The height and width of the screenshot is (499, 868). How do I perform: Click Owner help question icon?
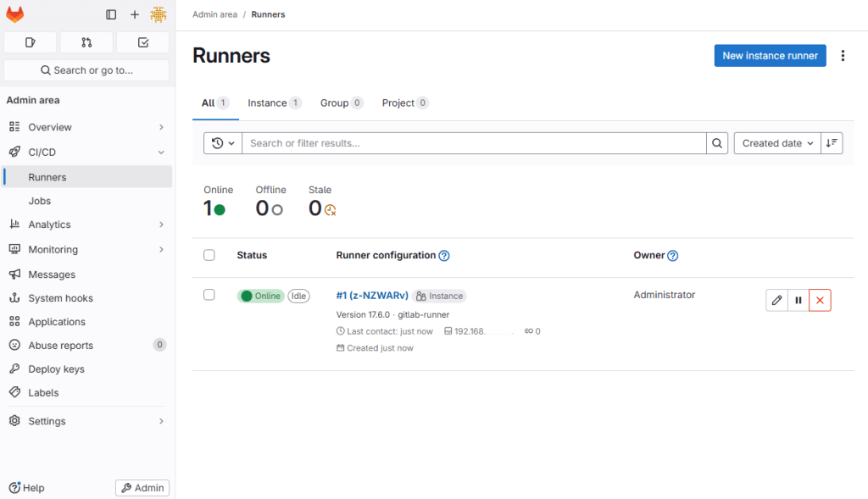[x=672, y=256]
